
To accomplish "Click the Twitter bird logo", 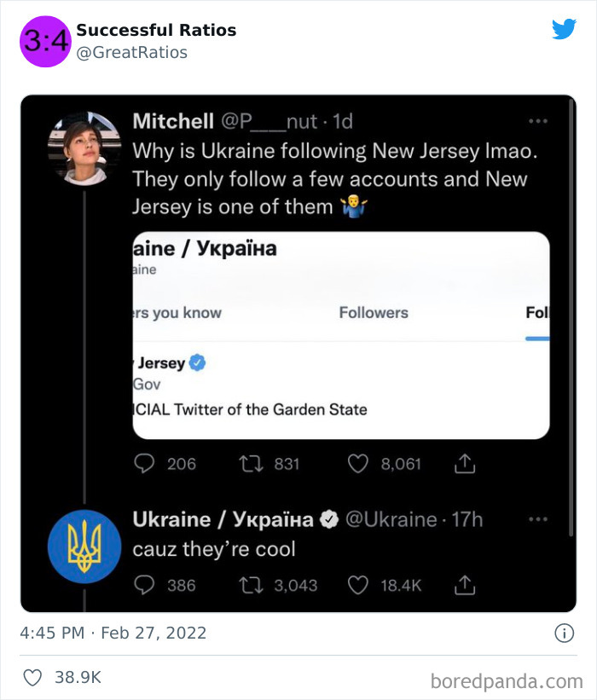I will click(564, 29).
